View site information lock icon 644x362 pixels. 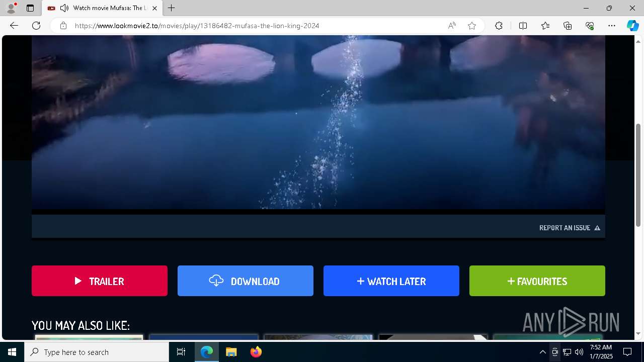[63, 26]
